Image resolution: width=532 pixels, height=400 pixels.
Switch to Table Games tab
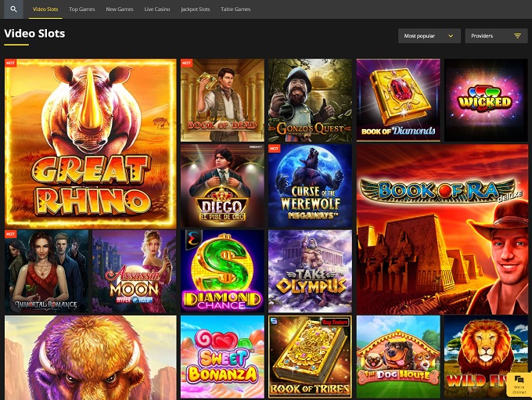tap(235, 9)
